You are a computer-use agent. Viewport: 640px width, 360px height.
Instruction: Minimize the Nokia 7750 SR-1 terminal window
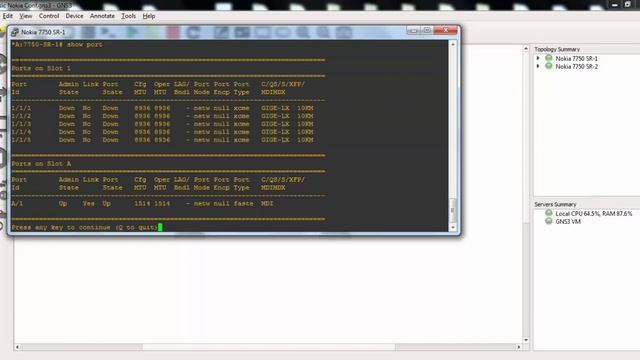point(413,31)
